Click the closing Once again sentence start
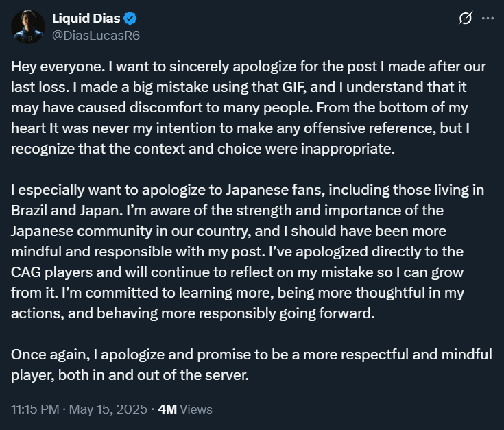 click(51, 355)
